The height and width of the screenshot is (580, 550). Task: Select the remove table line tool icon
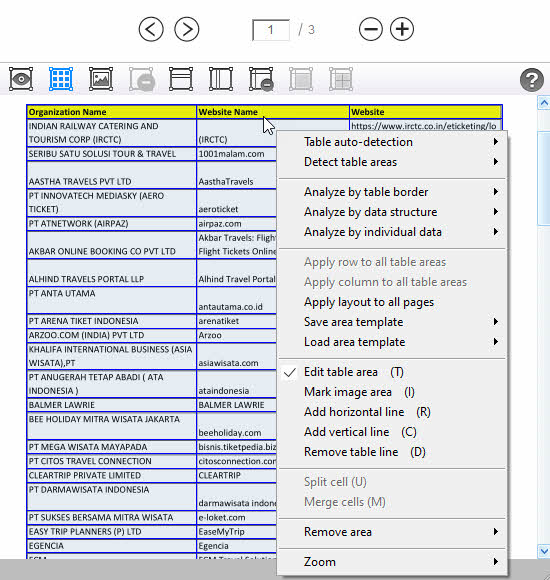261,79
